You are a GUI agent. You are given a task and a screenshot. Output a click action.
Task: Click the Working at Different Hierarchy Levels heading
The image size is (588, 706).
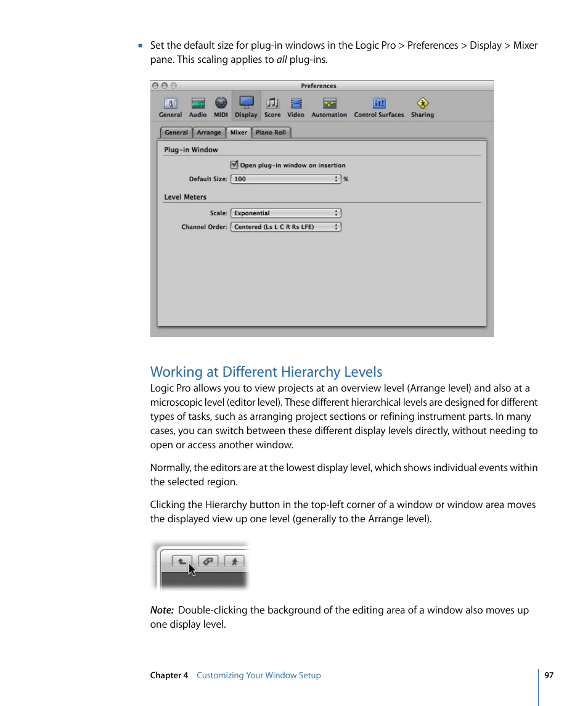click(x=266, y=371)
